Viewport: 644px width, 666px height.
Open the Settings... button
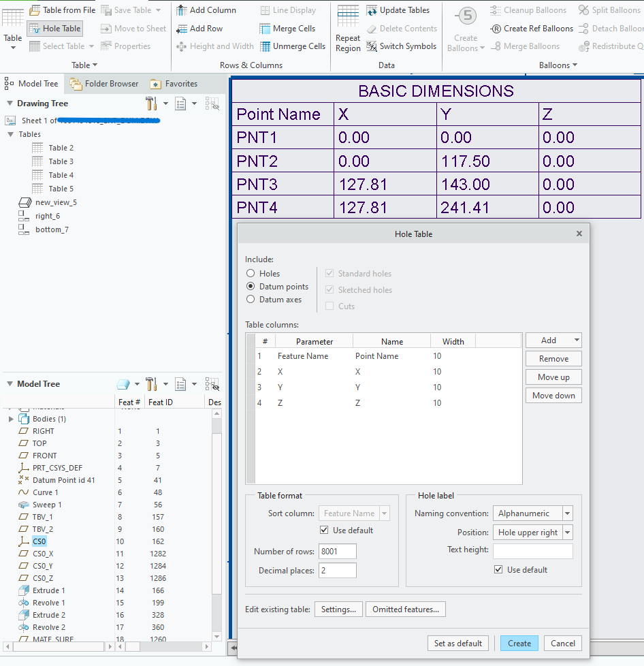point(338,609)
